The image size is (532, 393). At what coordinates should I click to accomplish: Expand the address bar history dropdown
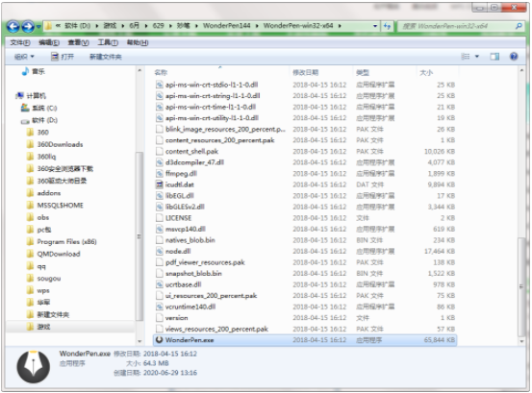click(x=375, y=26)
